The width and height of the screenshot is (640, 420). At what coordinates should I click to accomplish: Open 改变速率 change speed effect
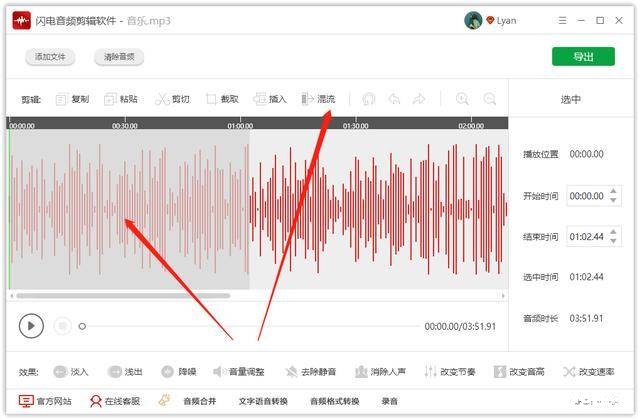(x=589, y=372)
